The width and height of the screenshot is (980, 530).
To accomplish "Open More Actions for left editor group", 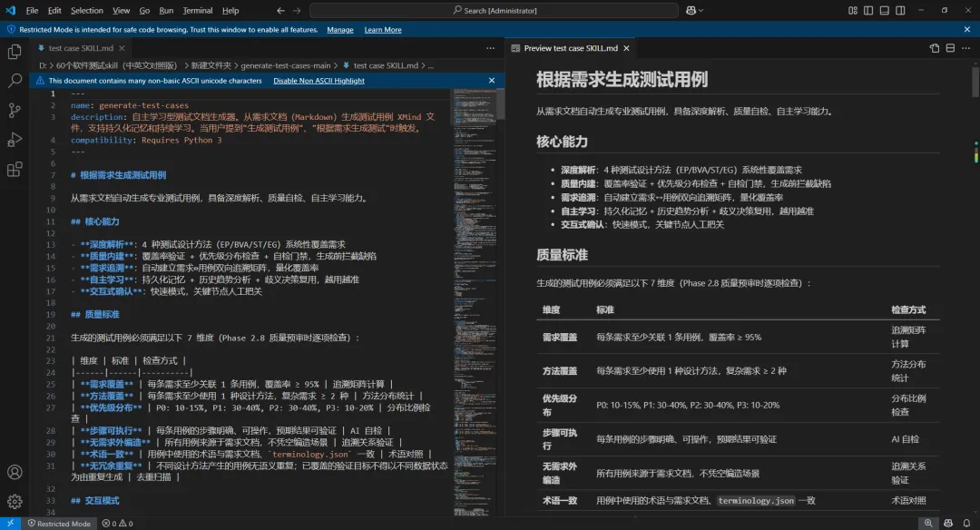I will coord(490,48).
